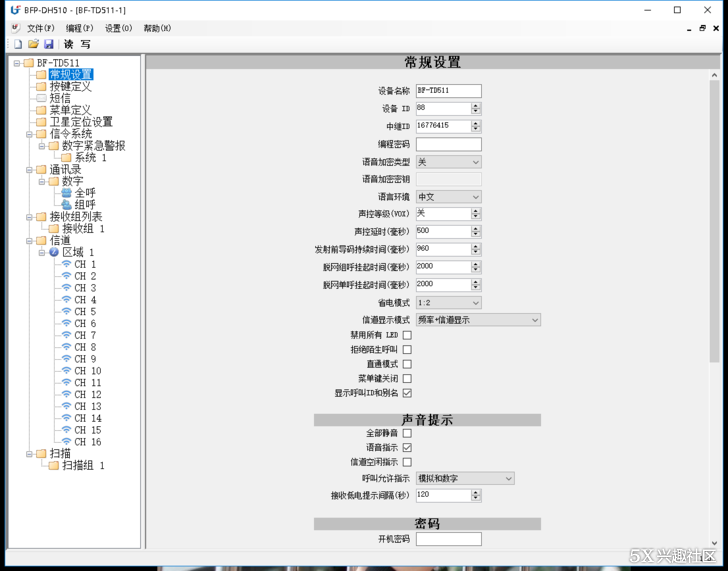The image size is (728, 571).
Task: Uncheck the 显示呼叫ID和别名 checkbox
Action: [x=407, y=393]
